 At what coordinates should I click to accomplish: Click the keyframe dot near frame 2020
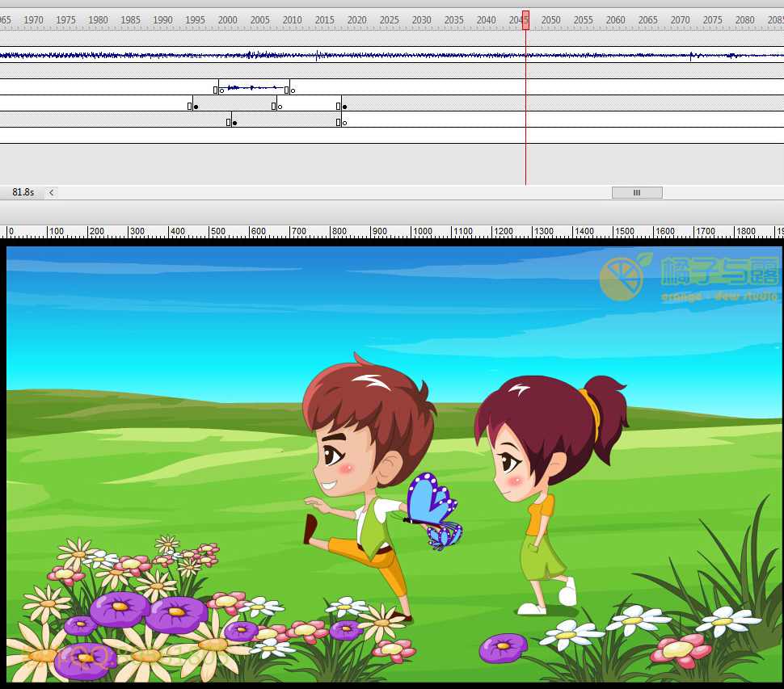[344, 106]
